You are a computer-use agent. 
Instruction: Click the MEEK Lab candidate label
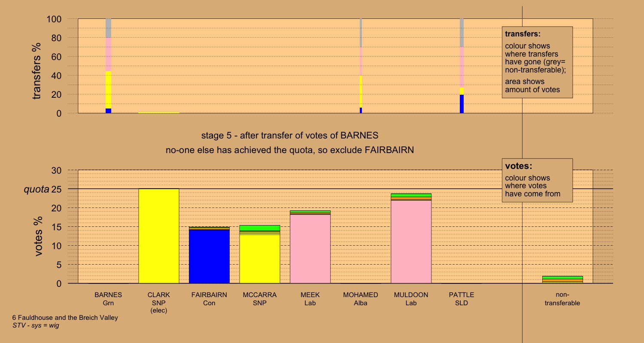(310, 299)
